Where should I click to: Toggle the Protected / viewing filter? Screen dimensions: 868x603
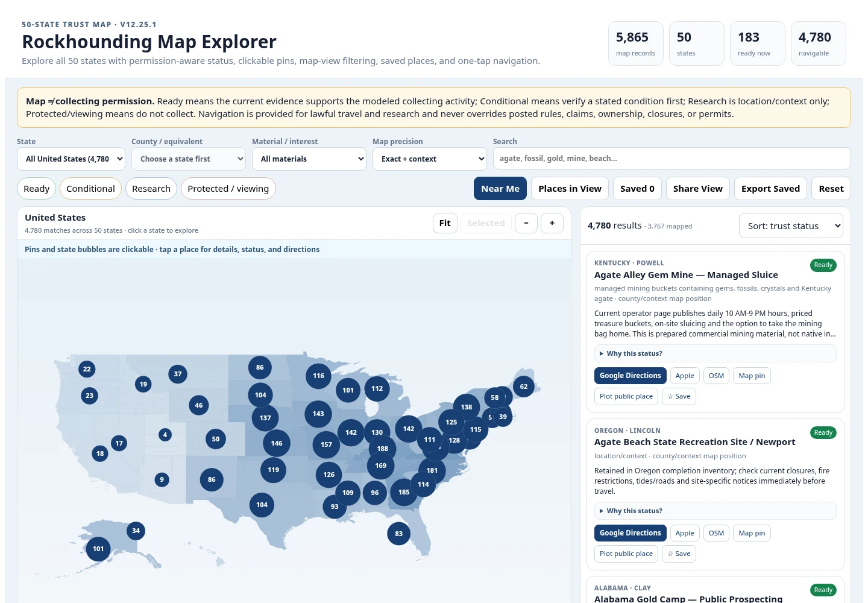[228, 189]
